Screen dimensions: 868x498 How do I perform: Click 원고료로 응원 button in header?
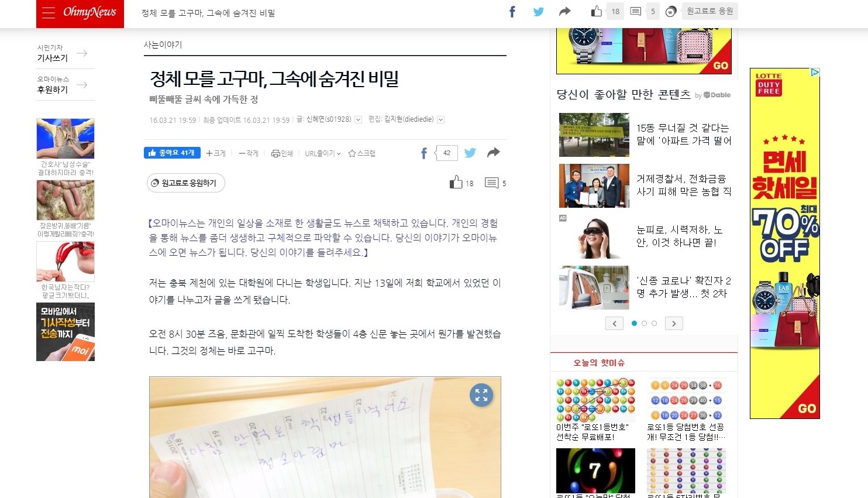tap(709, 11)
